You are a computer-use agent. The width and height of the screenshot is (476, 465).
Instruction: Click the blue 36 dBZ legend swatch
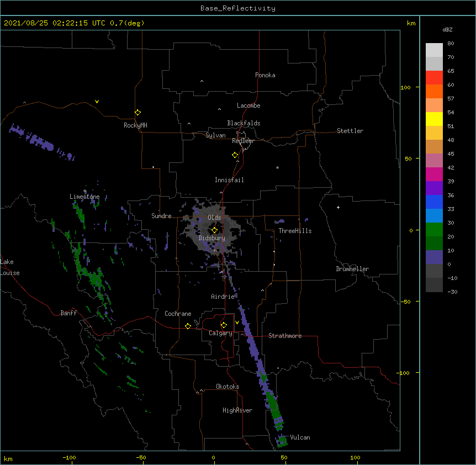click(434, 202)
